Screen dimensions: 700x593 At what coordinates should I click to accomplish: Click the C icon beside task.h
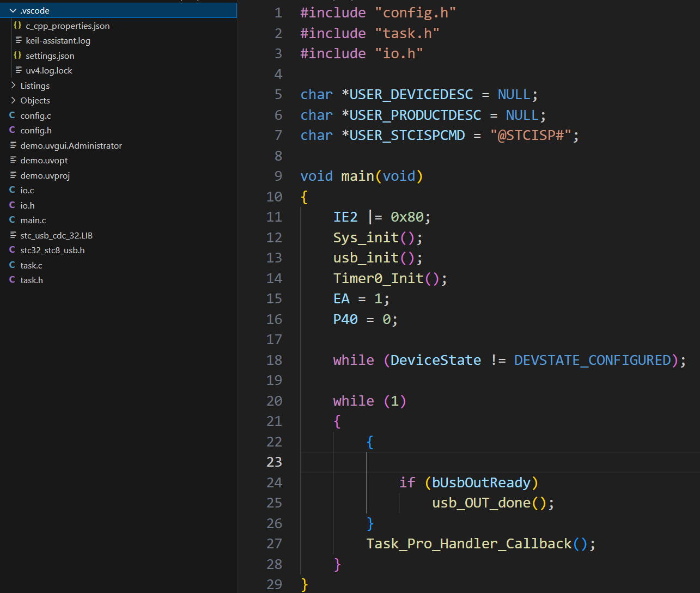click(12, 280)
